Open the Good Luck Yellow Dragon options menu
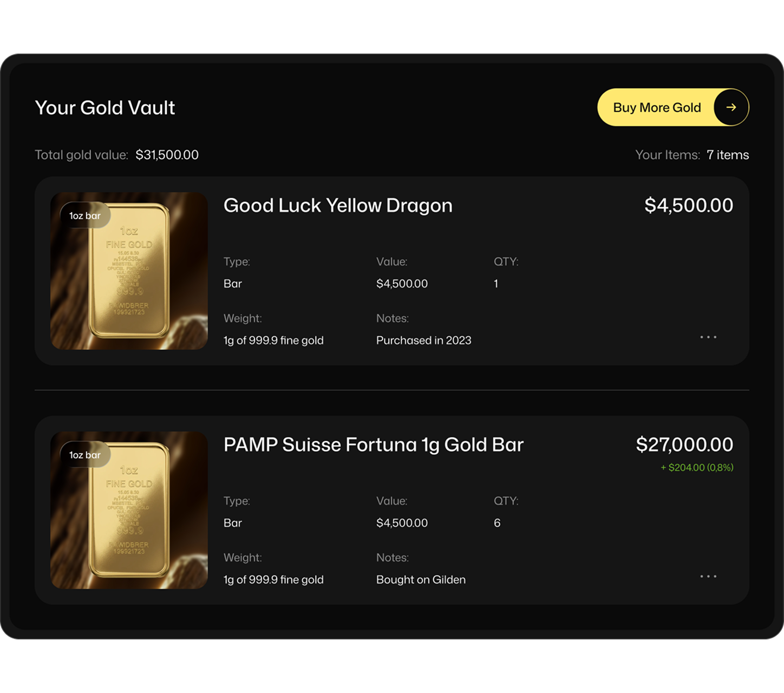784x693 pixels. [708, 337]
